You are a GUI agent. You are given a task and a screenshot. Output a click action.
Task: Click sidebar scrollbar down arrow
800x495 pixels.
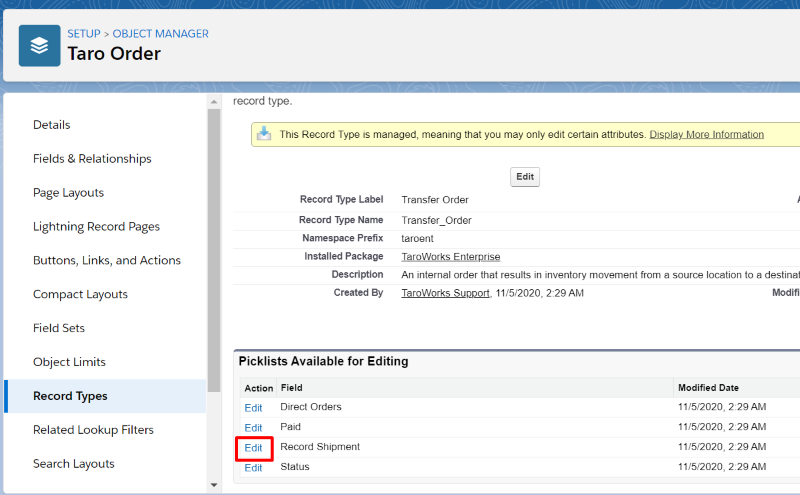[214, 485]
